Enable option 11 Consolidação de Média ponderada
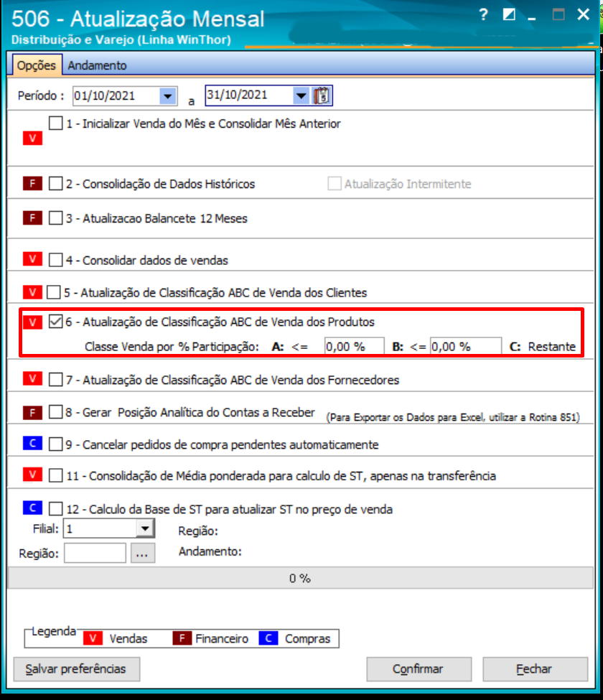Screen dimensions: 603x700 56,475
